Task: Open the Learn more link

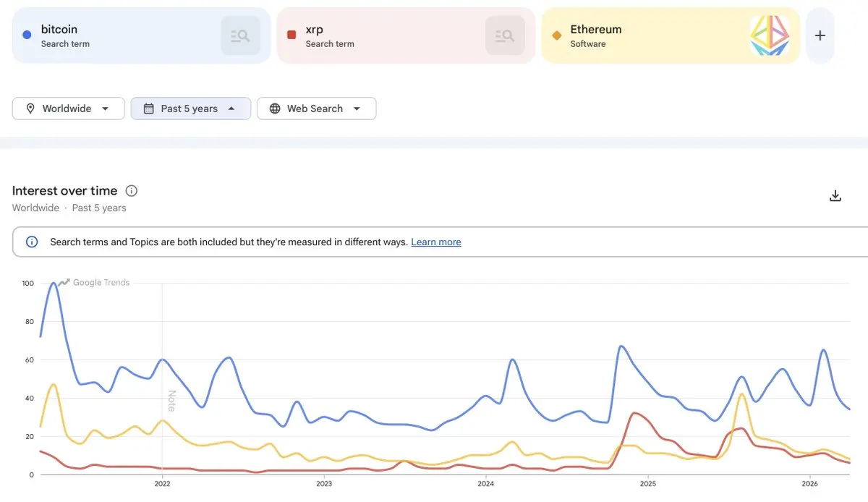Action: [x=435, y=242]
